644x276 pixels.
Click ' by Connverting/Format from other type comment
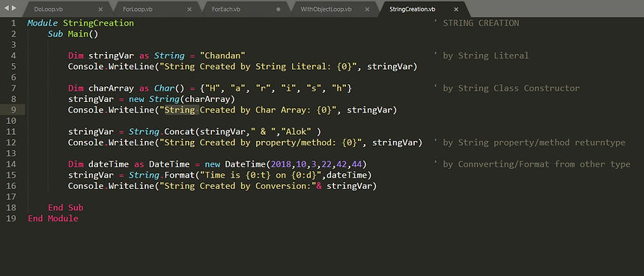coord(532,164)
